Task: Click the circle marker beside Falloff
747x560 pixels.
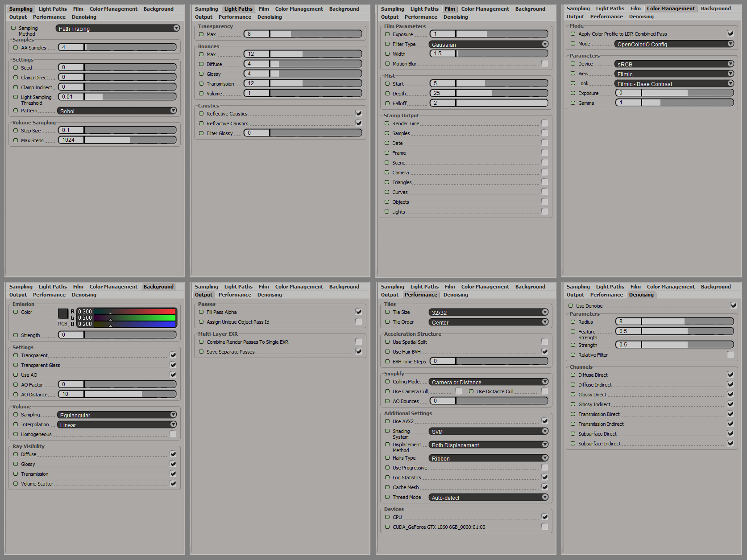Action: (387, 103)
